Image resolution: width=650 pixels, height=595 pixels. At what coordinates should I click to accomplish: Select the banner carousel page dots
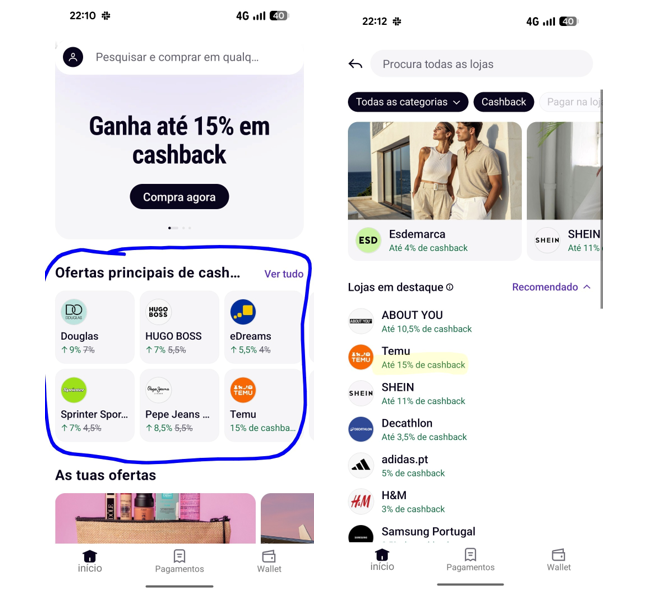click(179, 228)
